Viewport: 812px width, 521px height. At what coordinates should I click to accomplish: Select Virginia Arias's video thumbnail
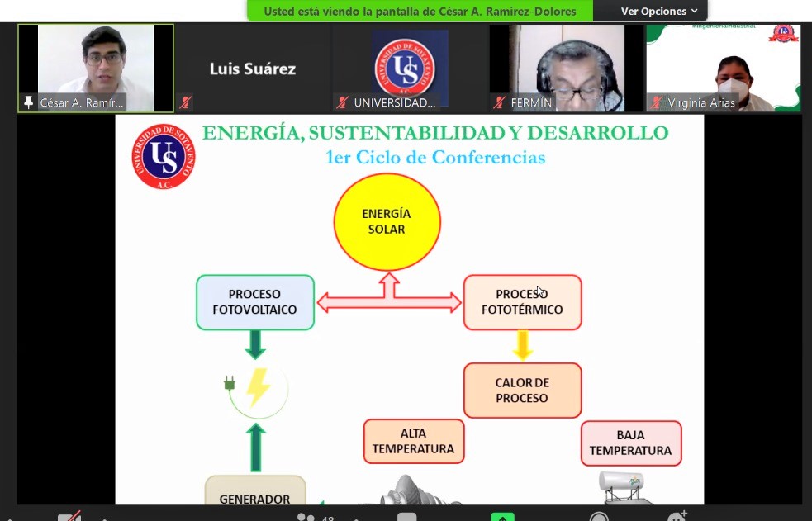tap(724, 68)
